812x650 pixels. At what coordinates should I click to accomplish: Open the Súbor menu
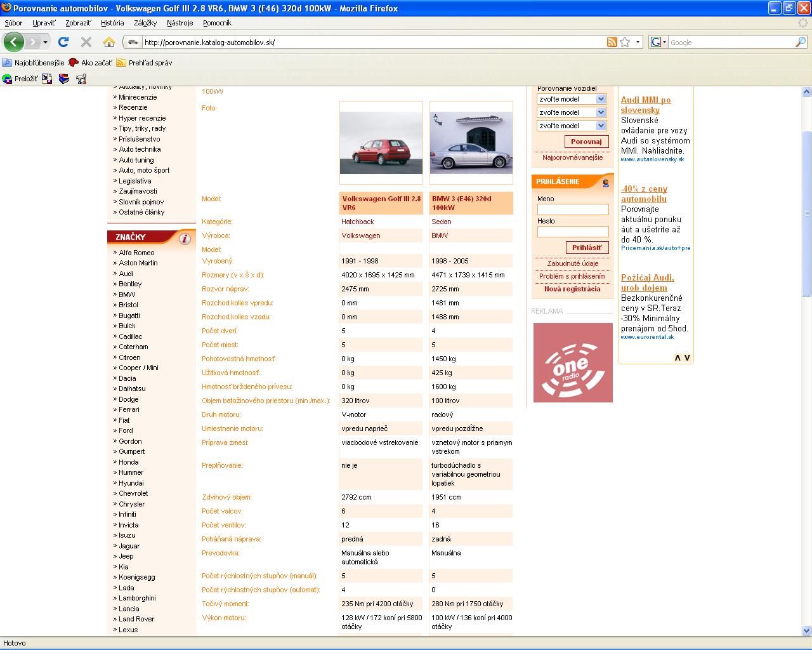(x=13, y=23)
